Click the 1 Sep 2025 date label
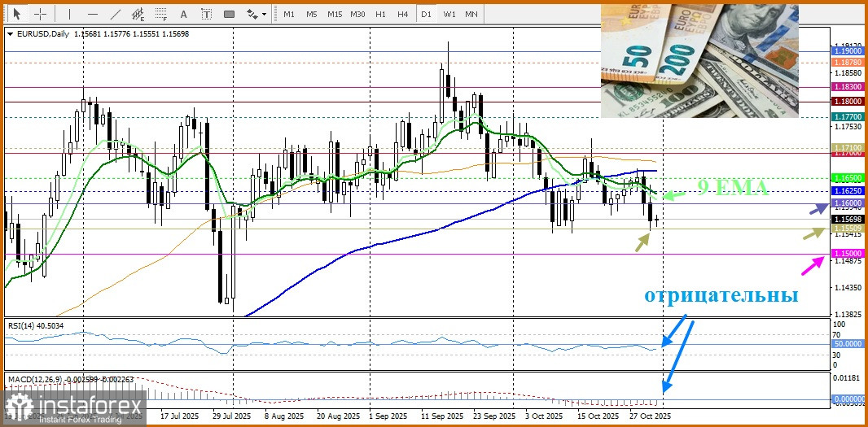Image resolution: width=868 pixels, height=427 pixels. tap(387, 416)
